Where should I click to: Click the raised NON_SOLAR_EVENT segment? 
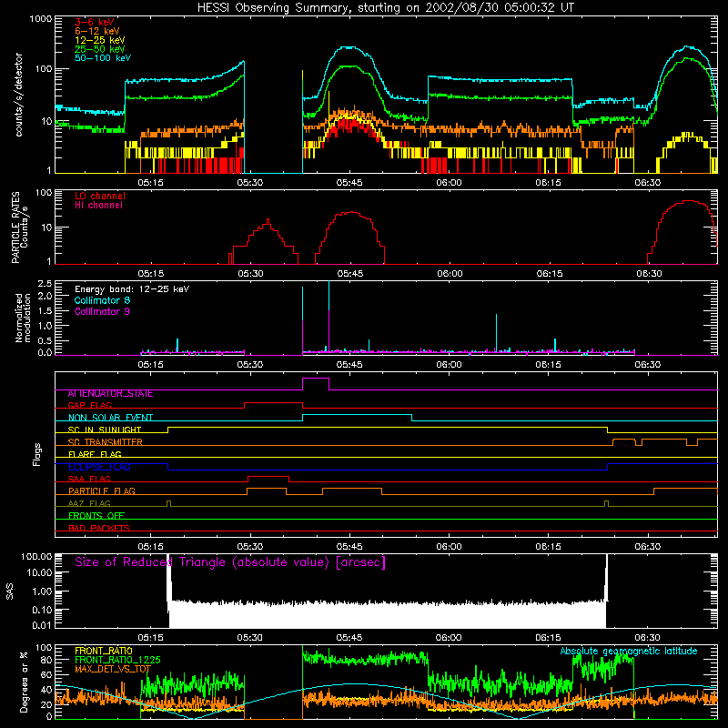[357, 415]
